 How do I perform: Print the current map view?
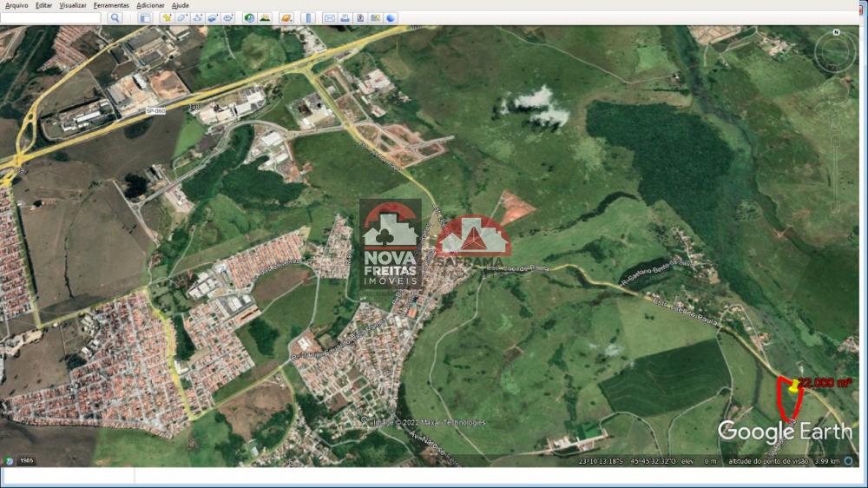345,17
